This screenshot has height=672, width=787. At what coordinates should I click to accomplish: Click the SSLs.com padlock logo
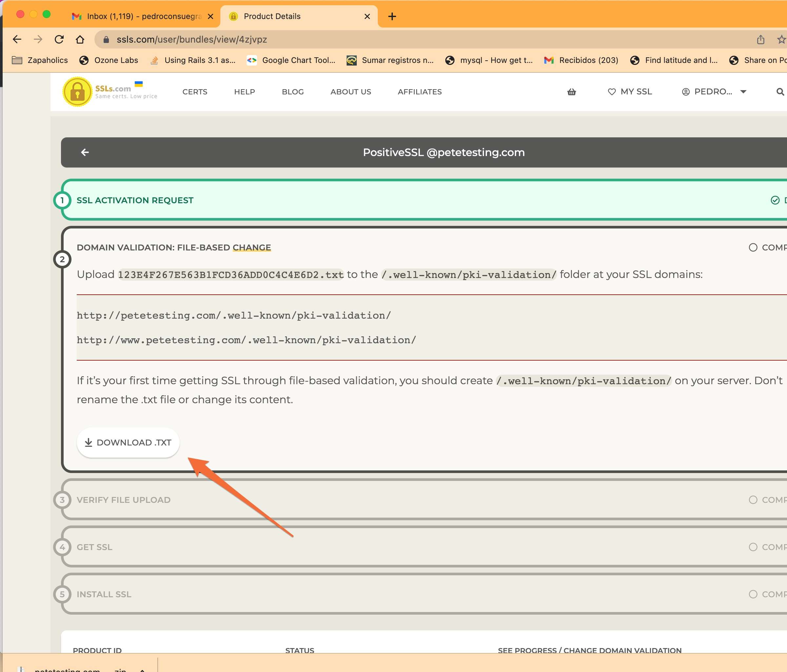coord(77,92)
